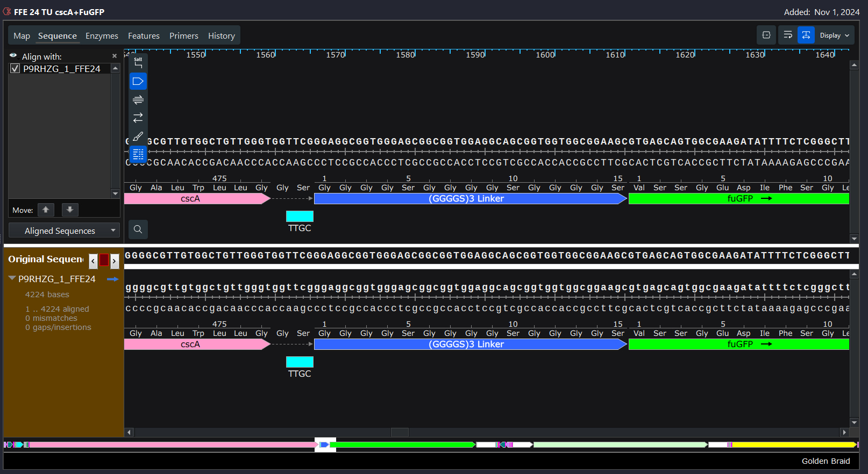Click the move-down arrow next to Move
The image size is (868, 474).
click(x=70, y=210)
